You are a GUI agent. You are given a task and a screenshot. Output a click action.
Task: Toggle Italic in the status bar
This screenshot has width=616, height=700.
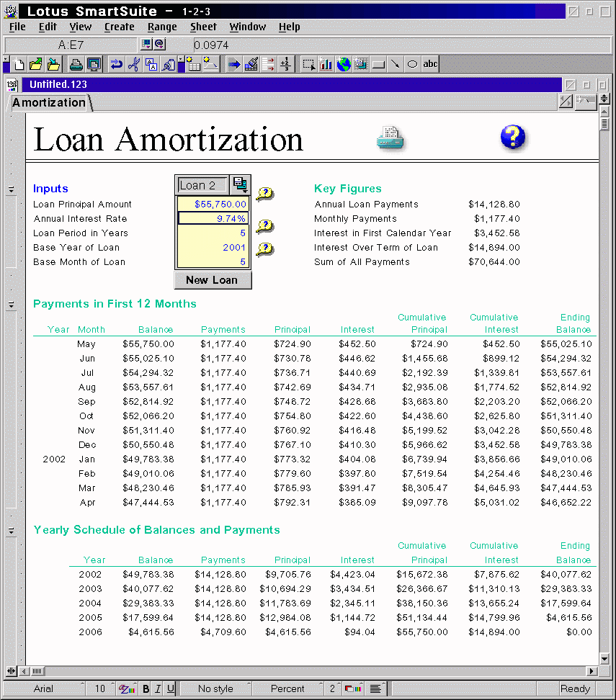pos(158,689)
